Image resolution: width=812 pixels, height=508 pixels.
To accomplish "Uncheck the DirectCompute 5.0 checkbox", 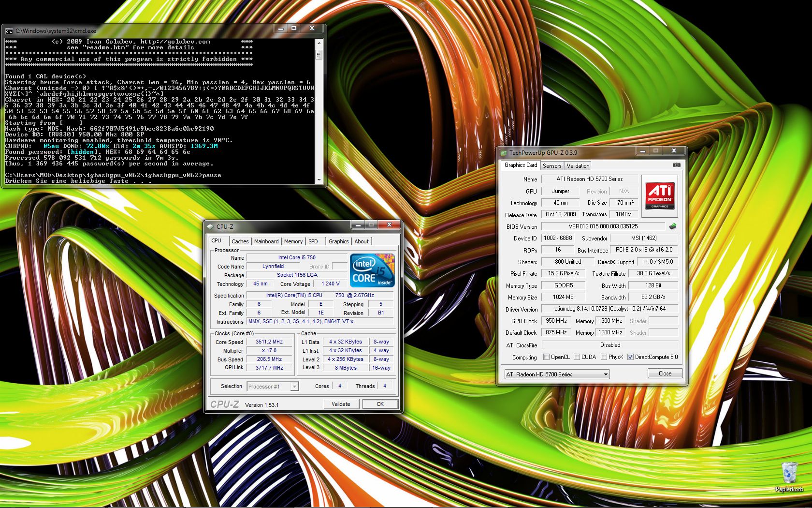I will 630,357.
